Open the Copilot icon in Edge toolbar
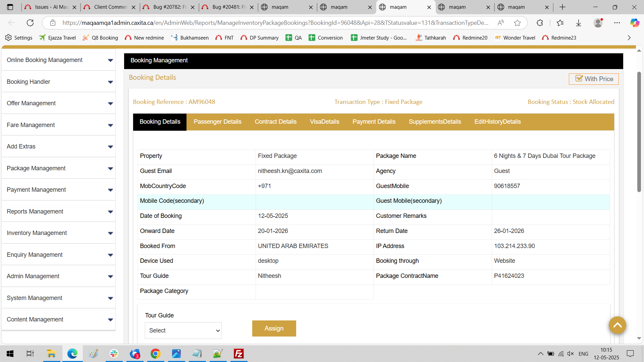Screen dimensions: 644x362 click(634, 23)
